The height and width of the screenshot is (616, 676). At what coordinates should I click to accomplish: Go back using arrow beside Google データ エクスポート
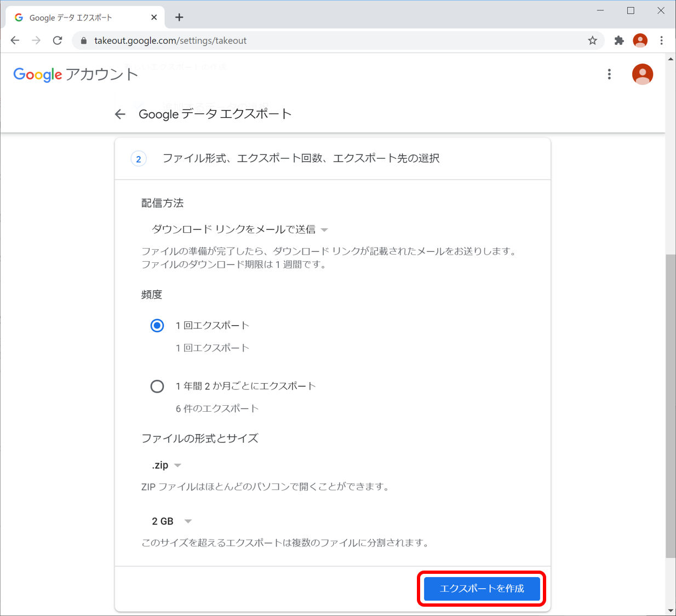[120, 114]
